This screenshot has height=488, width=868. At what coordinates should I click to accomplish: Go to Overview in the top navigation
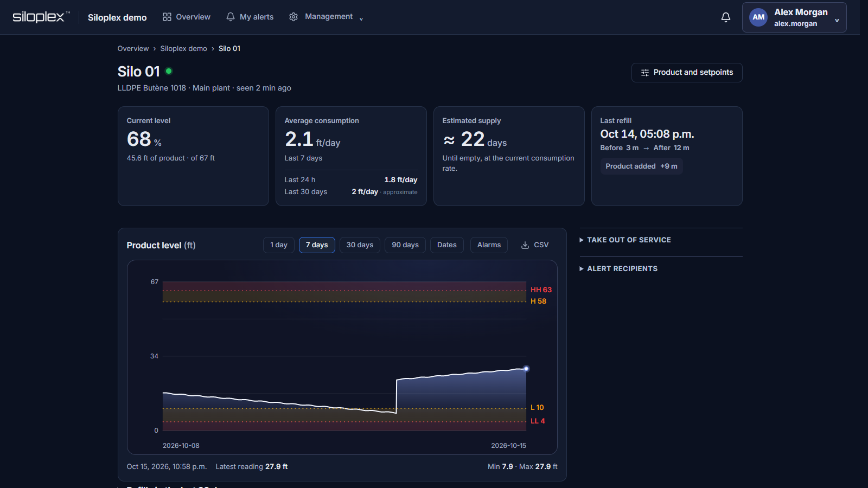pyautogui.click(x=187, y=17)
